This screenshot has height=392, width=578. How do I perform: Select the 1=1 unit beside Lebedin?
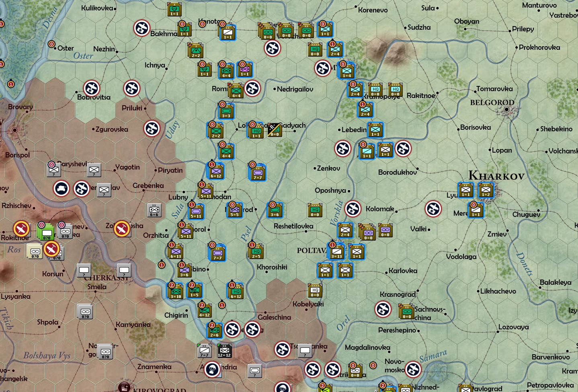pyautogui.click(x=375, y=130)
